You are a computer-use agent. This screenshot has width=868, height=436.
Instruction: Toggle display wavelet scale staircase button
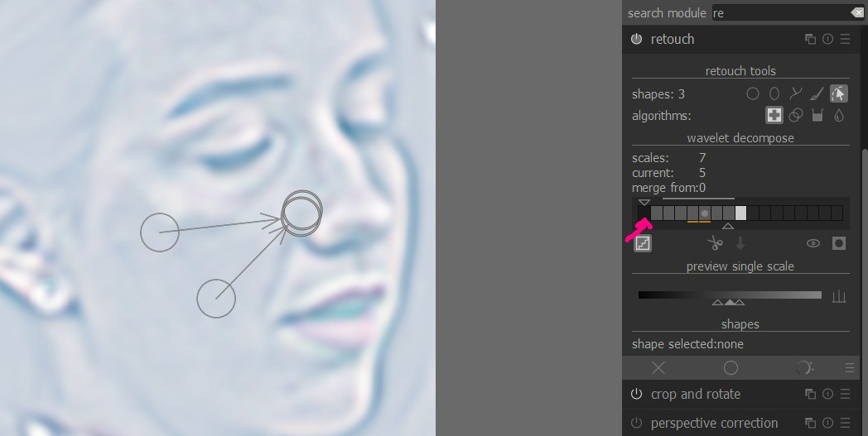click(642, 243)
